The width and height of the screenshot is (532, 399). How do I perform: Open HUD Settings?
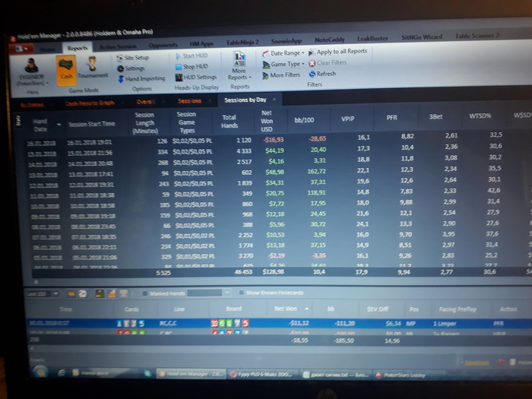tap(196, 78)
